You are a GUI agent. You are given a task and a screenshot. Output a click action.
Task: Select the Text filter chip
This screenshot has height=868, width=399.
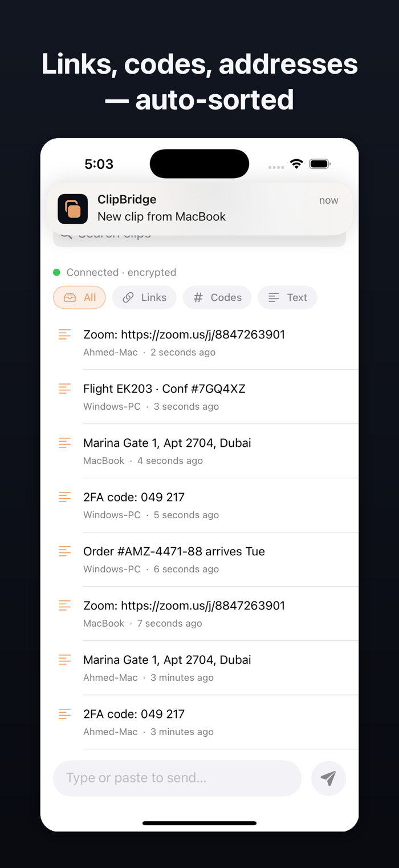tap(287, 297)
